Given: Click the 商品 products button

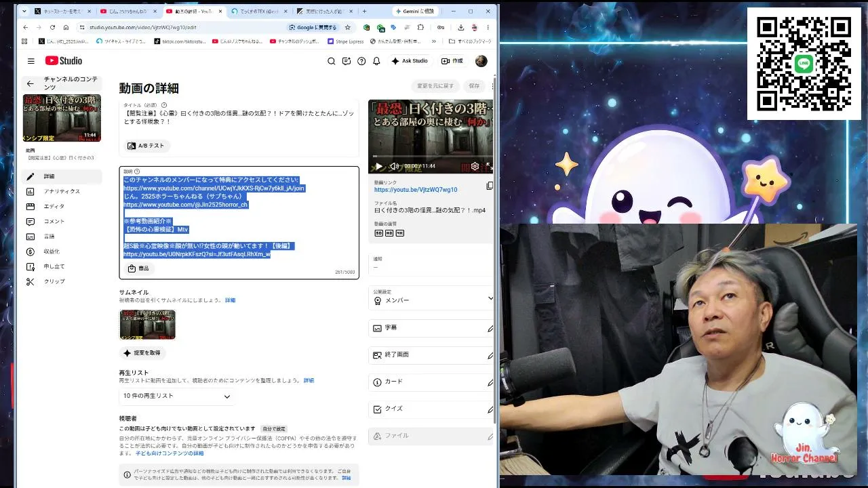Looking at the screenshot, I should tap(138, 268).
